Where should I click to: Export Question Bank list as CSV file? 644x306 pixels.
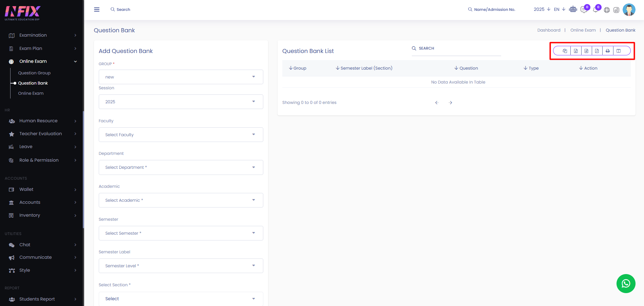[x=586, y=51]
